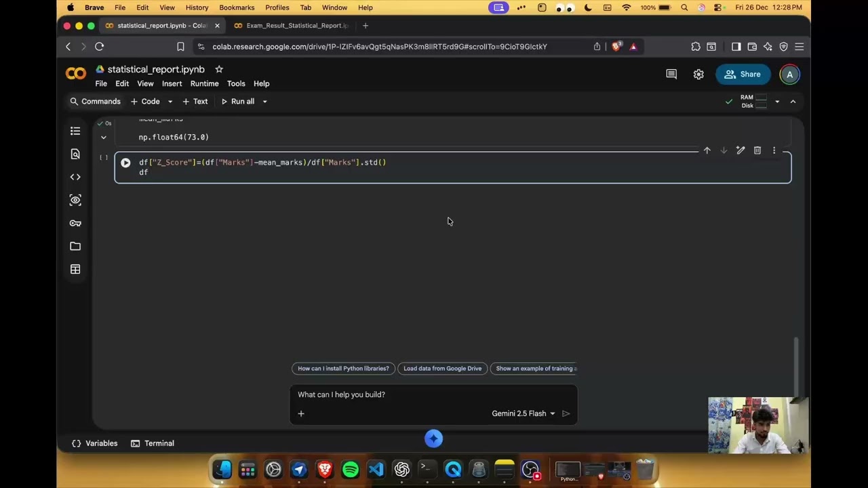Open a new browser tab
Image resolution: width=868 pixels, height=488 pixels.
[x=366, y=26]
